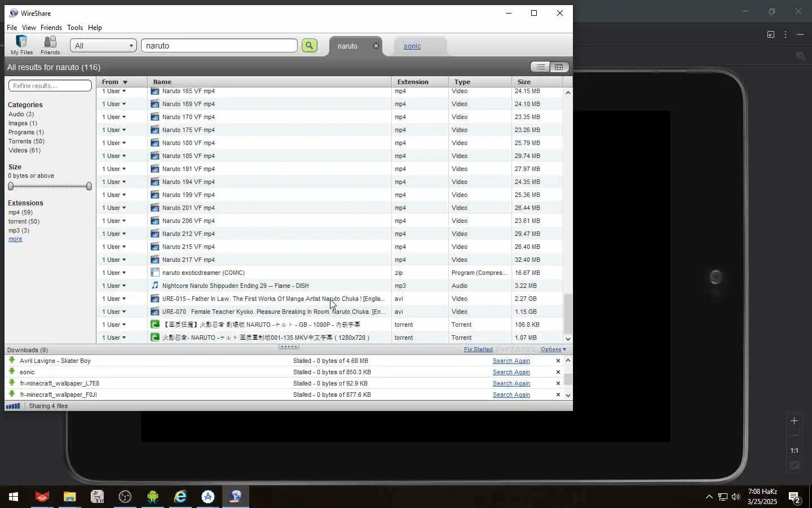The image size is (812, 508).
Task: Open the File menu
Action: tap(12, 28)
